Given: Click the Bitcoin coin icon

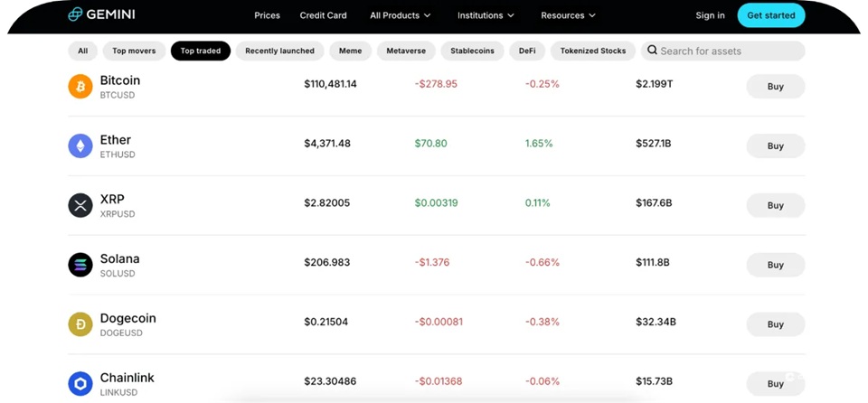Looking at the screenshot, I should 80,87.
